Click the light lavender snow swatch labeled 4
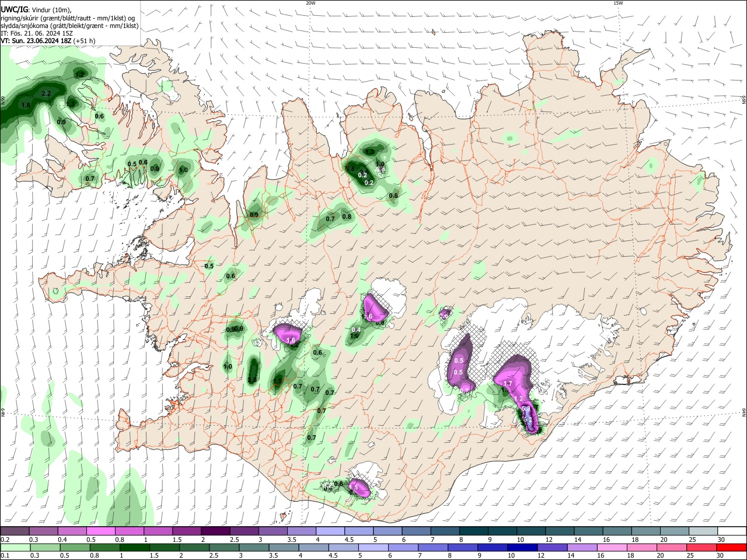The height and width of the screenshot is (560, 747). pyautogui.click(x=330, y=531)
